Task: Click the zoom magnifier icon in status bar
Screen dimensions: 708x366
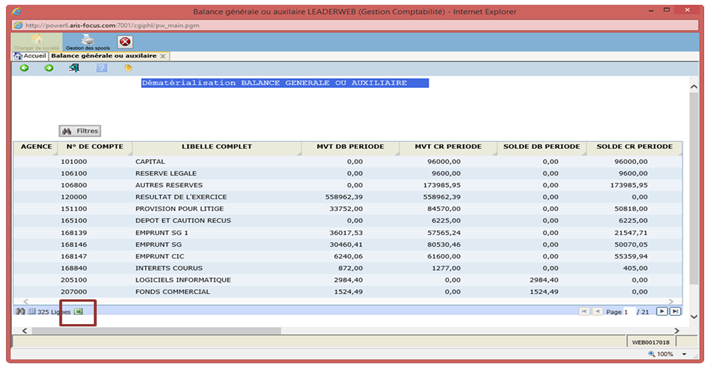Action: coord(651,354)
